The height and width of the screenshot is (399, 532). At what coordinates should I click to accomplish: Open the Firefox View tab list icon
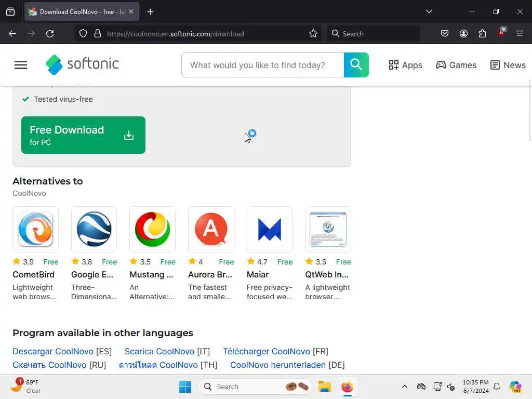[x=10, y=12]
